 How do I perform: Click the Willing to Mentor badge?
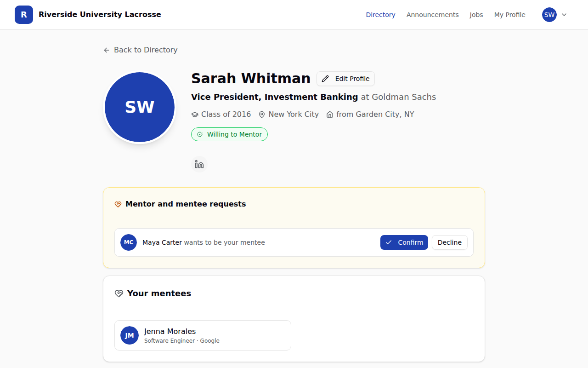point(229,134)
